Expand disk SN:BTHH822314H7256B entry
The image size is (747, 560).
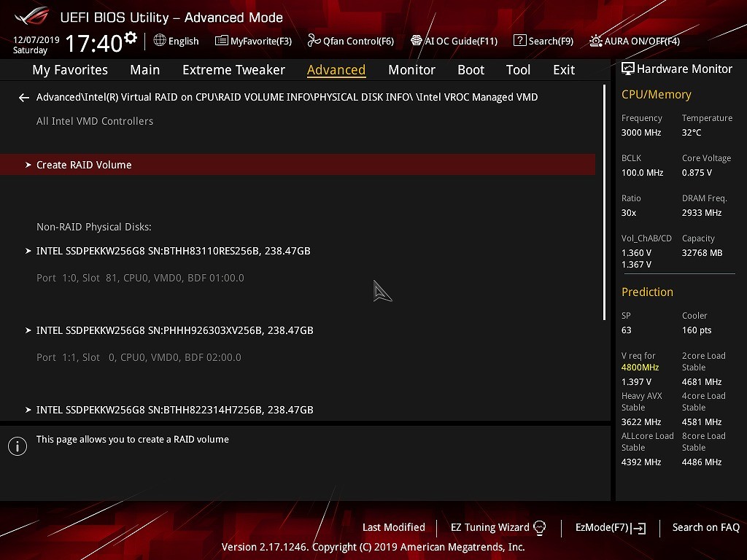174,410
